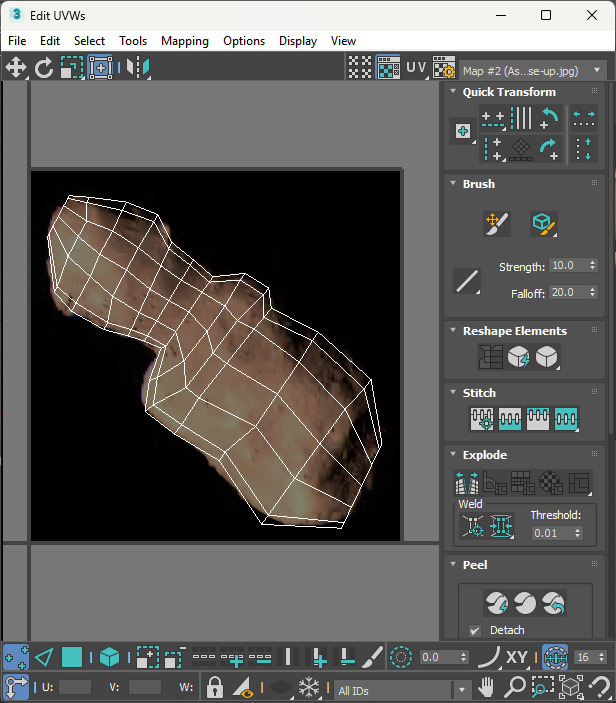
Task: Open the All IDs material dropdown
Action: coord(402,690)
